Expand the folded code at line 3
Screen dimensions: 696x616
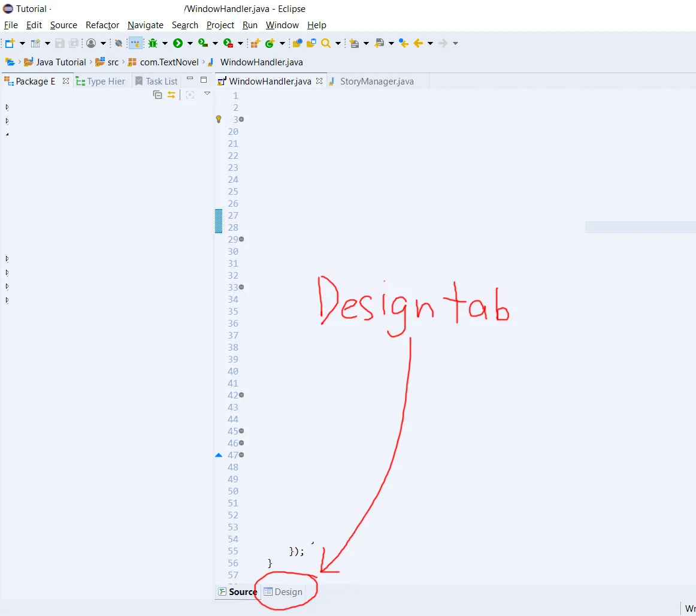[241, 119]
